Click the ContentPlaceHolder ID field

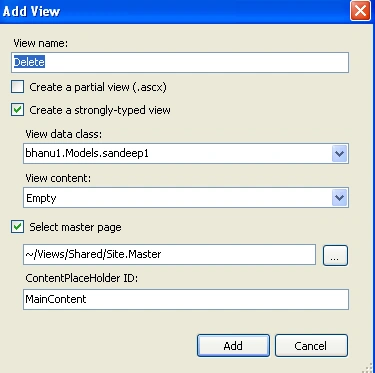coord(186,299)
